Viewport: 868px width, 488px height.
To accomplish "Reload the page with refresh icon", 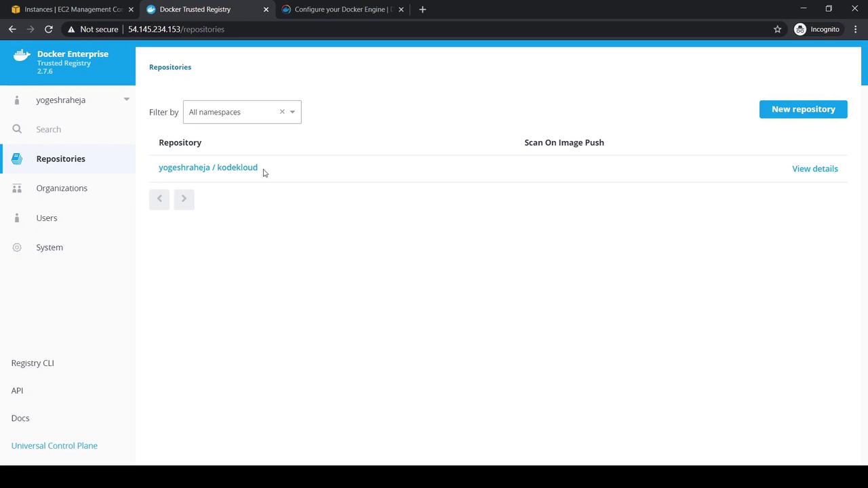I will coord(49,29).
